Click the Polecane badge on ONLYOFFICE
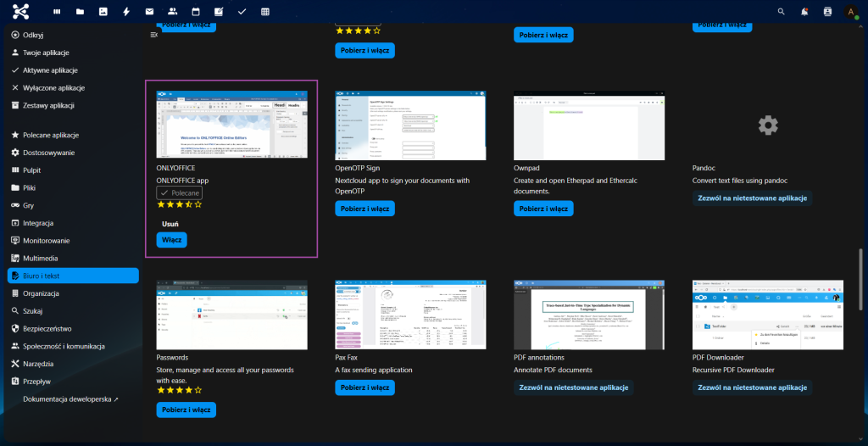The width and height of the screenshot is (868, 446). (x=180, y=192)
